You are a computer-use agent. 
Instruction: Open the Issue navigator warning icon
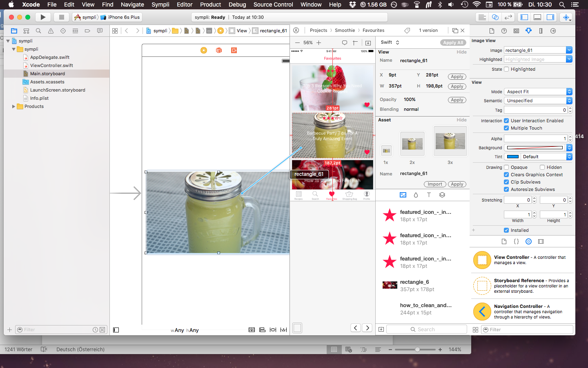(x=51, y=31)
